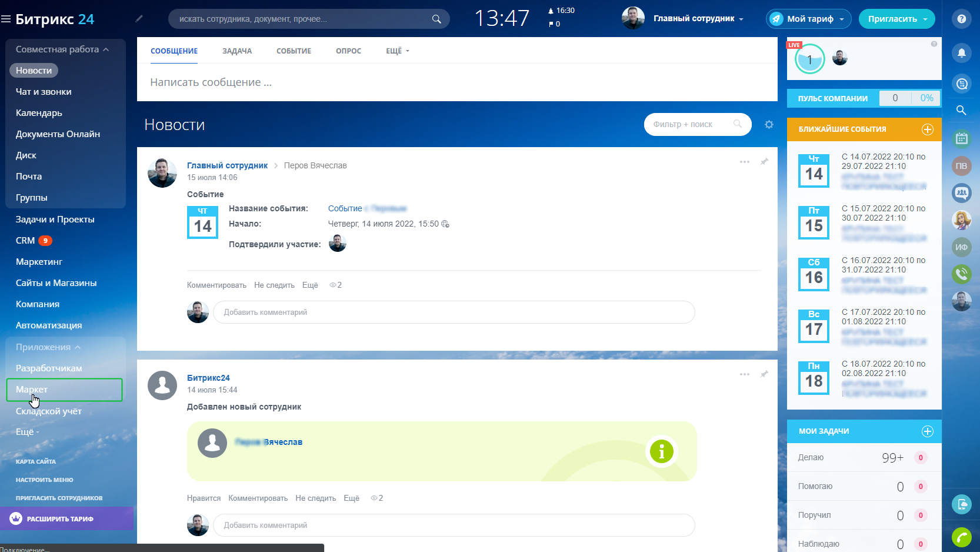The height and width of the screenshot is (552, 980).
Task: Open Ещё under the Битрикс24 post
Action: point(351,498)
